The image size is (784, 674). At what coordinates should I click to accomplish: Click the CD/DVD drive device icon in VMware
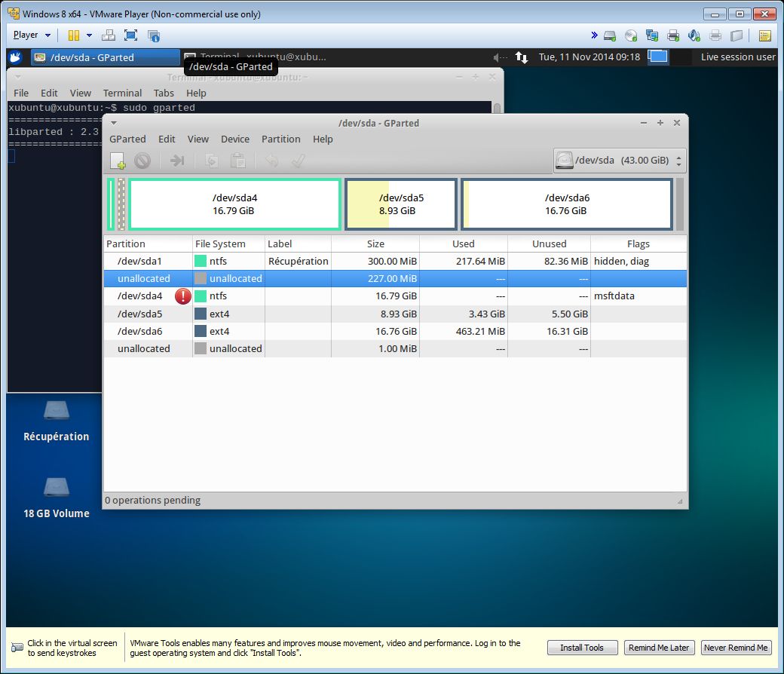(631, 35)
